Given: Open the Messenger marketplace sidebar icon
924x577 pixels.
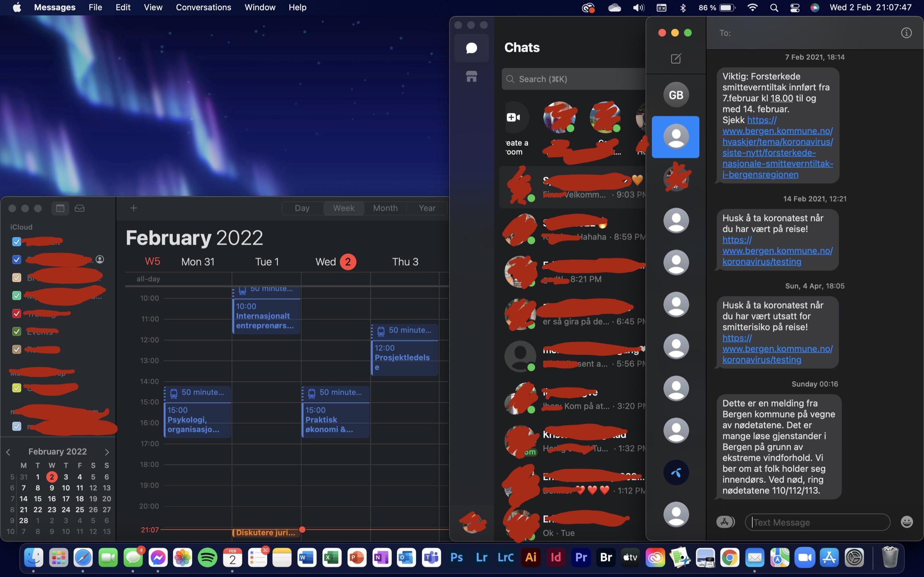Looking at the screenshot, I should pos(471,76).
